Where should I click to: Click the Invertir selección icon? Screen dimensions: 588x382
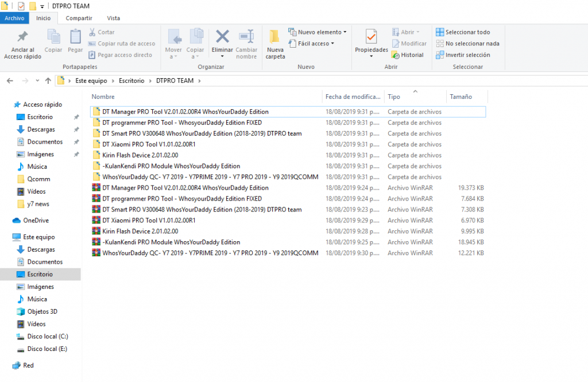440,55
